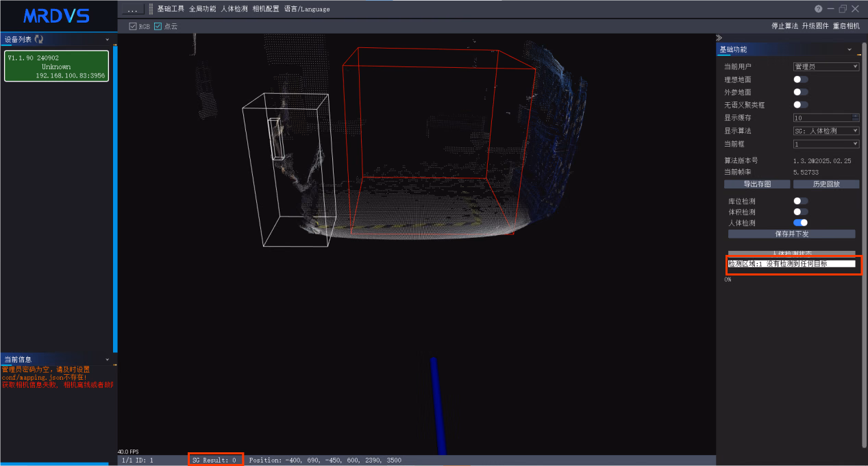Click the 1/1 ID: 1 status entry
Screen dimensions: 868x466
[x=137, y=461]
